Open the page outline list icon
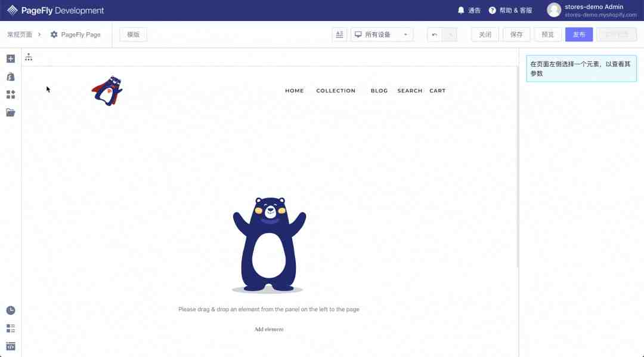 coord(11,328)
